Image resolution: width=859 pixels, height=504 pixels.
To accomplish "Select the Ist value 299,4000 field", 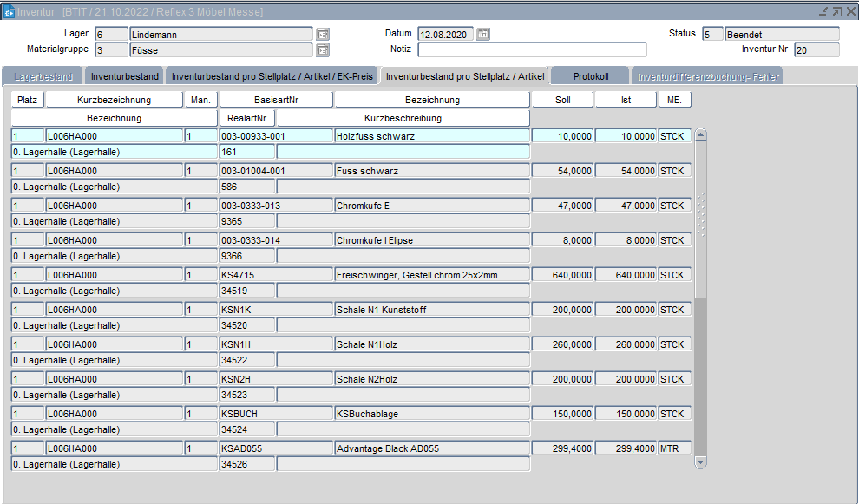I will [625, 448].
